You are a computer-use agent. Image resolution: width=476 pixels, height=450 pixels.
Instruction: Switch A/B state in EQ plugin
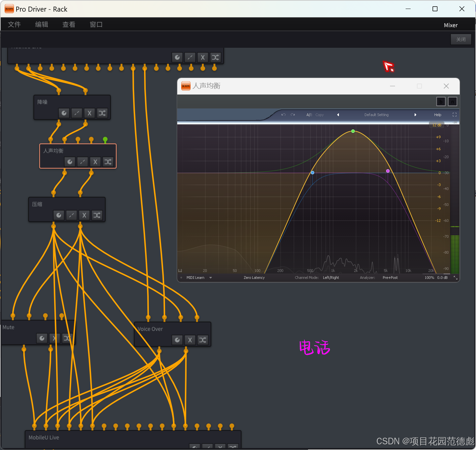tap(309, 115)
